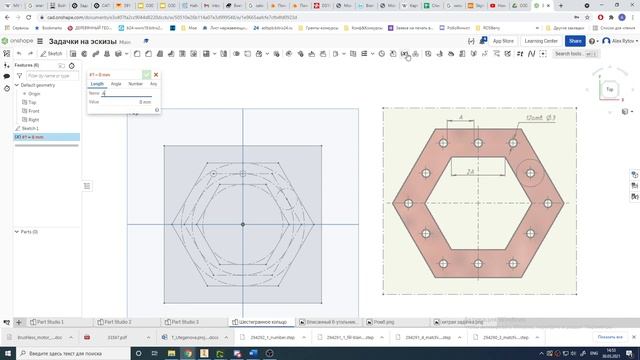Switch variable type to Number tab

tap(136, 84)
